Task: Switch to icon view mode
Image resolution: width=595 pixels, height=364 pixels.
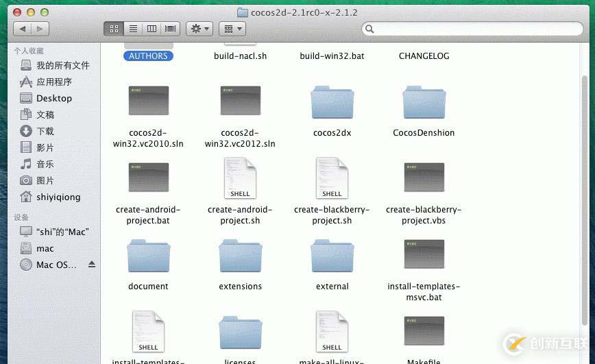Action: tap(114, 29)
